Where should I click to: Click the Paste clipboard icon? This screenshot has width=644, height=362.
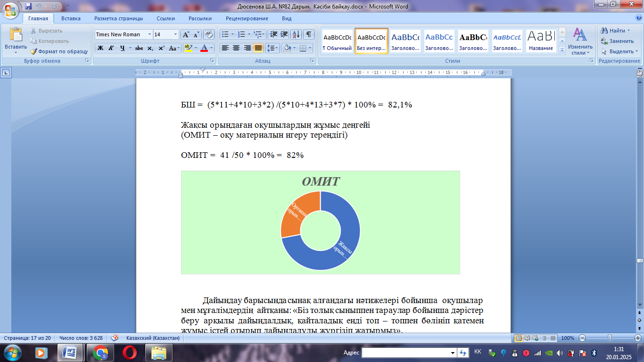tap(16, 35)
